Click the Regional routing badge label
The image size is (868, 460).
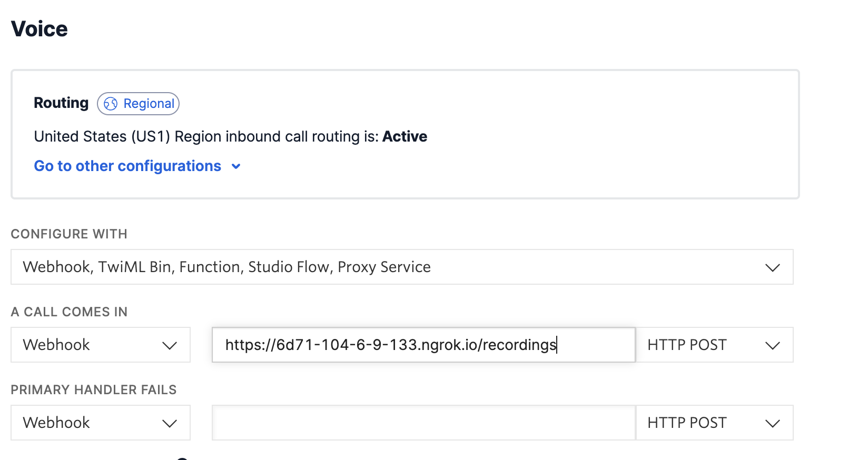coord(138,104)
